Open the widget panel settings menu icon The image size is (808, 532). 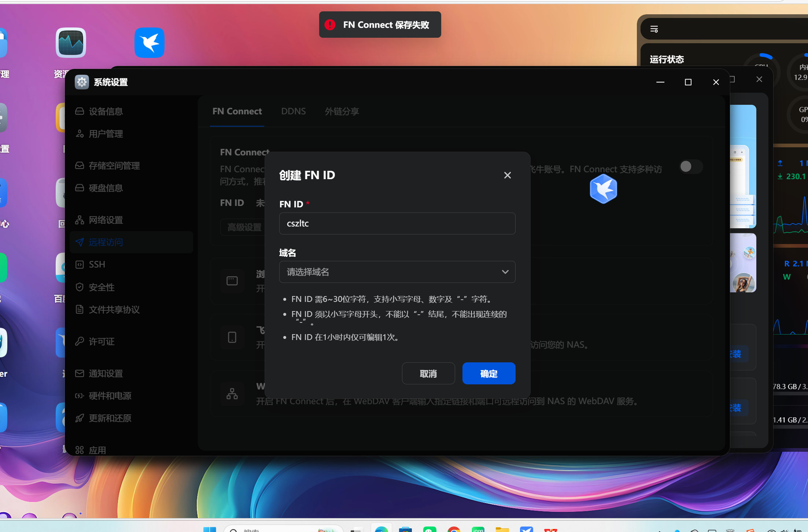654,29
